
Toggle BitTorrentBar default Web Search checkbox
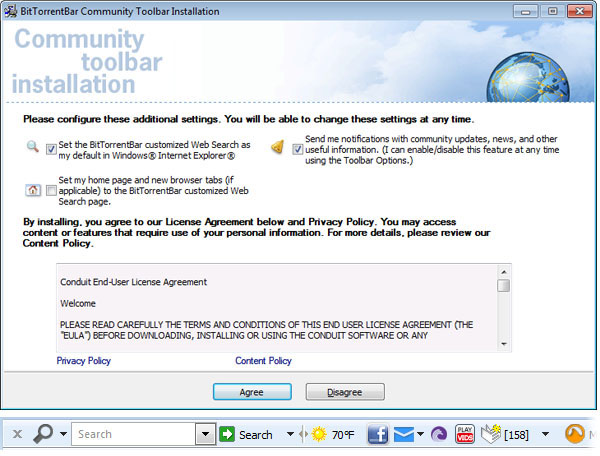tap(51, 150)
